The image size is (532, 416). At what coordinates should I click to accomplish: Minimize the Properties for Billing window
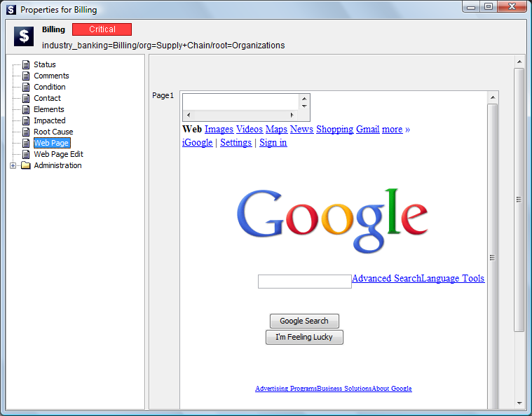[471, 7]
